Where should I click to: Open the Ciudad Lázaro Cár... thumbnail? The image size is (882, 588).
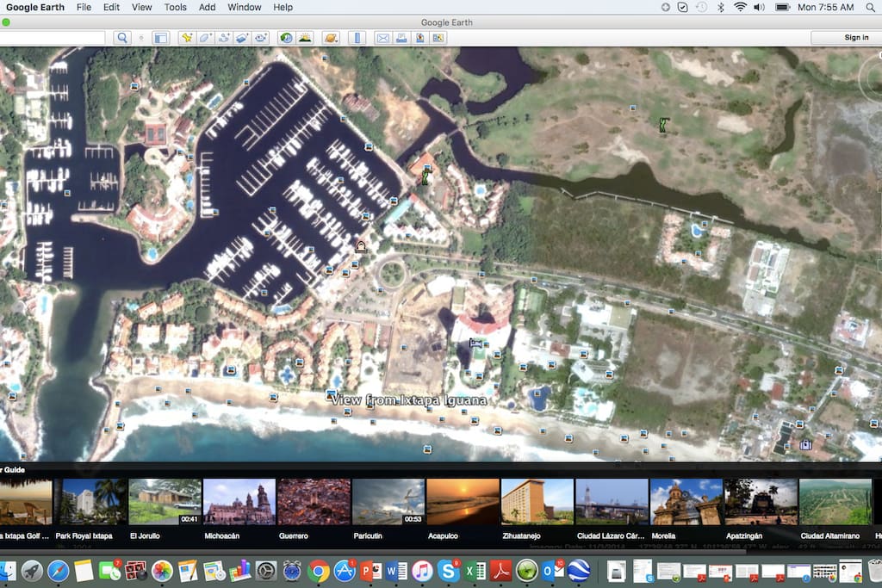pyautogui.click(x=612, y=501)
